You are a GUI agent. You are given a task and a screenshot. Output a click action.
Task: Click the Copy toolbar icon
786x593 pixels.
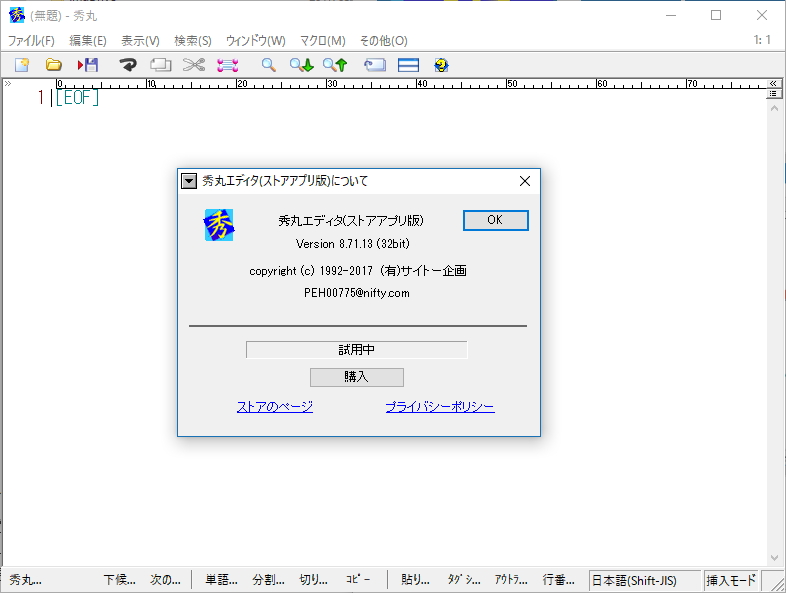point(160,65)
